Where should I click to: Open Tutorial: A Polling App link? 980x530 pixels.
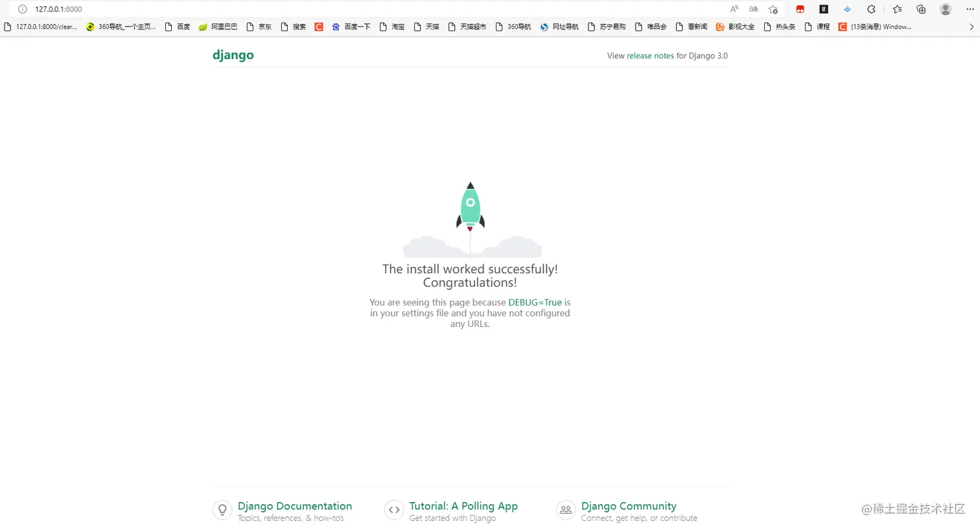tap(463, 506)
